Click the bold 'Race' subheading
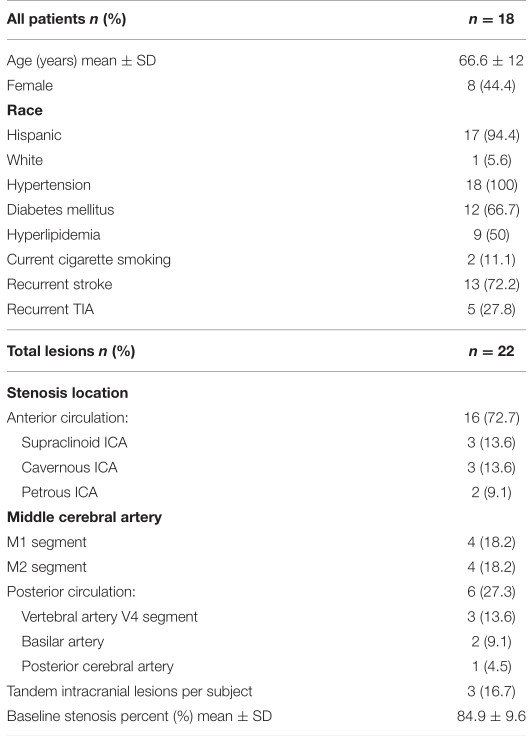This screenshot has height=736, width=532. (24, 110)
